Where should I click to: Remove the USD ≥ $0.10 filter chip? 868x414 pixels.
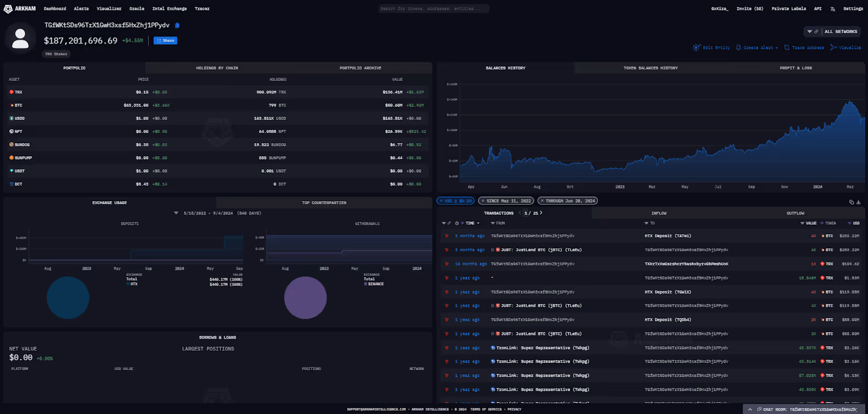[442, 201]
